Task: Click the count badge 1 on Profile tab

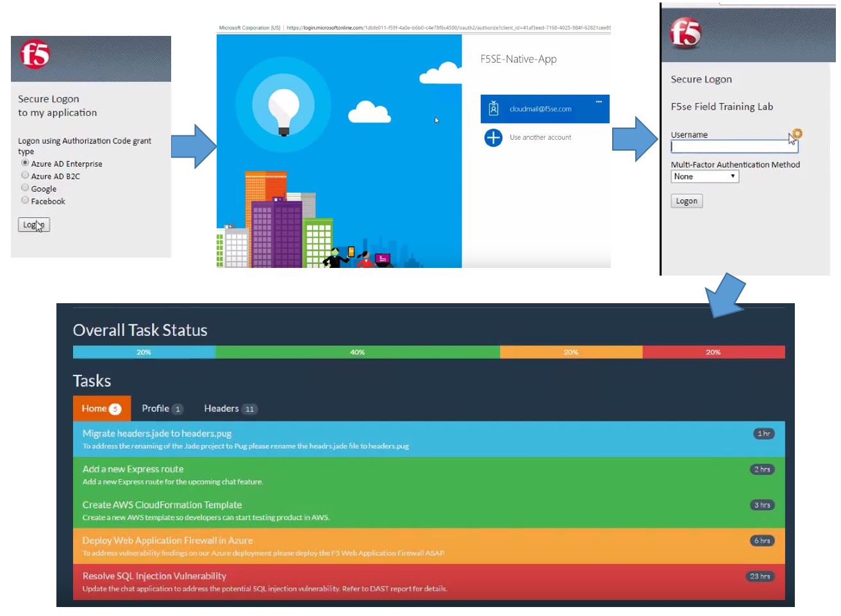Action: pyautogui.click(x=178, y=409)
